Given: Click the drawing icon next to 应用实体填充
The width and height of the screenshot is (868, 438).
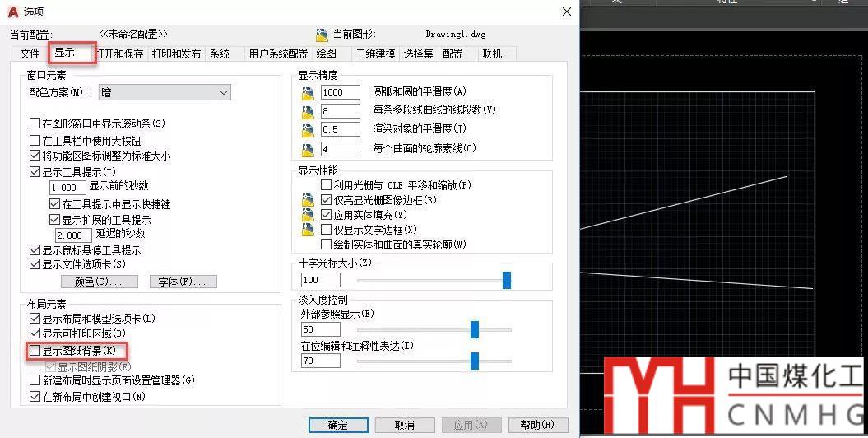Looking at the screenshot, I should click(x=309, y=215).
